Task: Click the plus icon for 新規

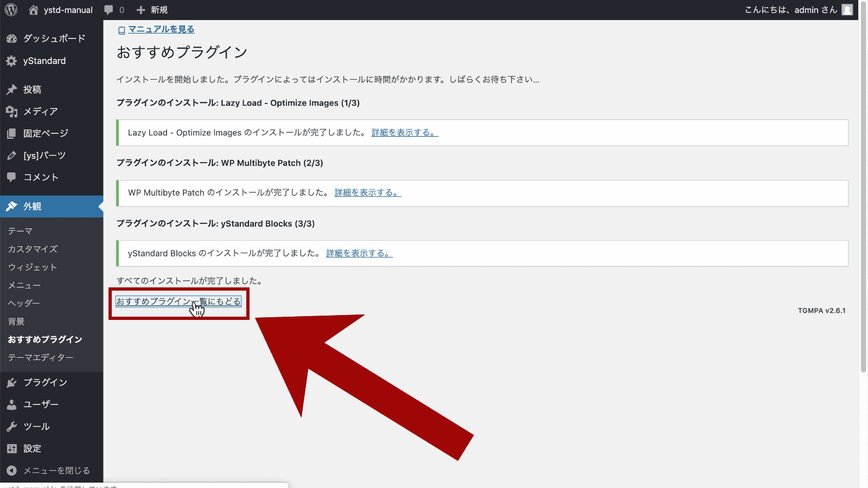Action: (141, 10)
